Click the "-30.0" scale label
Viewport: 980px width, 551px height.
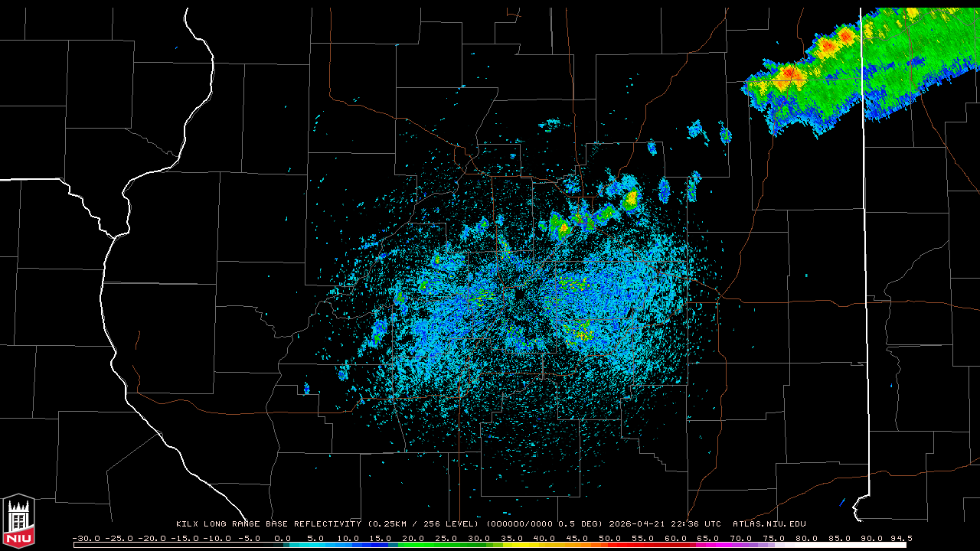click(86, 538)
